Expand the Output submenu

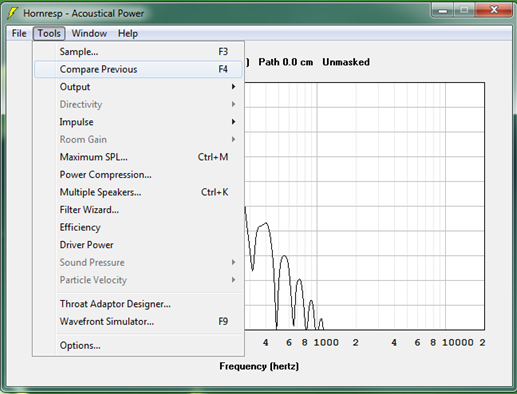point(138,87)
